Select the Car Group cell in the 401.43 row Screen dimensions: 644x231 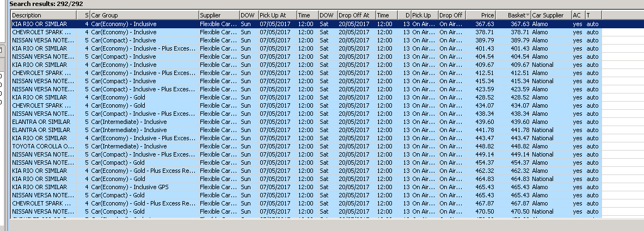tap(144, 48)
